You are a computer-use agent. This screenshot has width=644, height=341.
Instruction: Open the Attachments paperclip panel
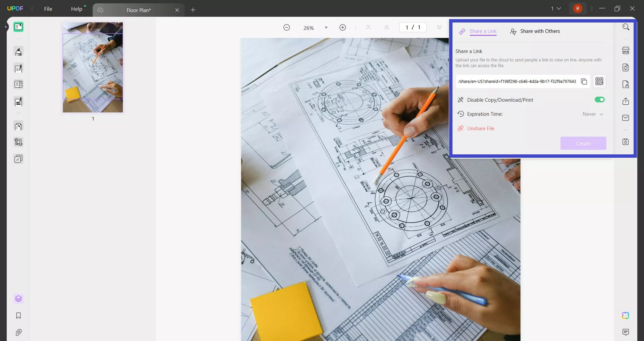tap(18, 332)
